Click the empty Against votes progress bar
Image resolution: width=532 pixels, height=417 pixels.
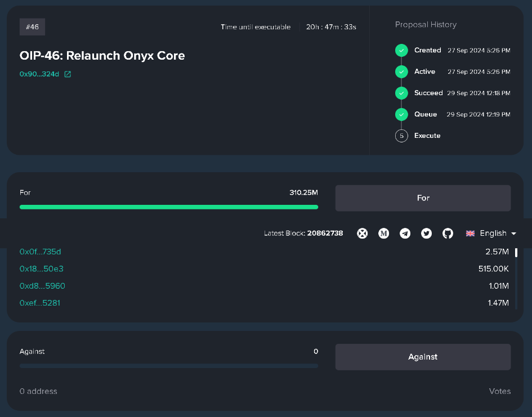(x=169, y=366)
